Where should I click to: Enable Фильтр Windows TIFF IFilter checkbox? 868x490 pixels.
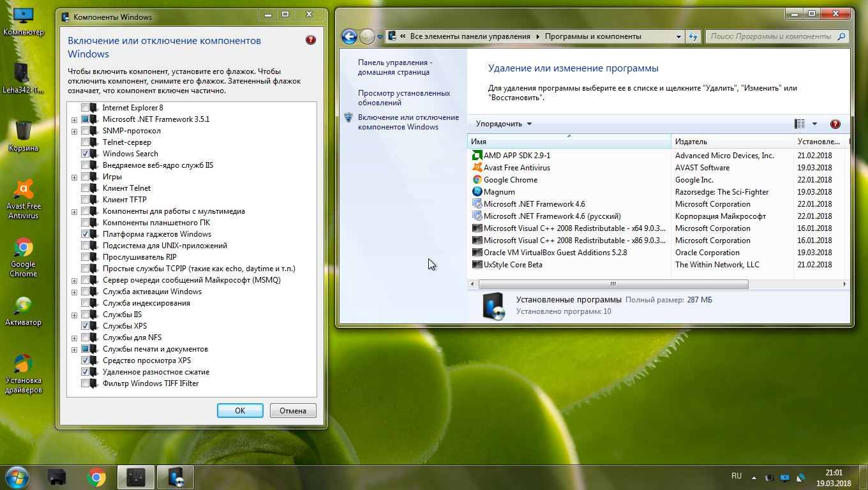[x=85, y=383]
